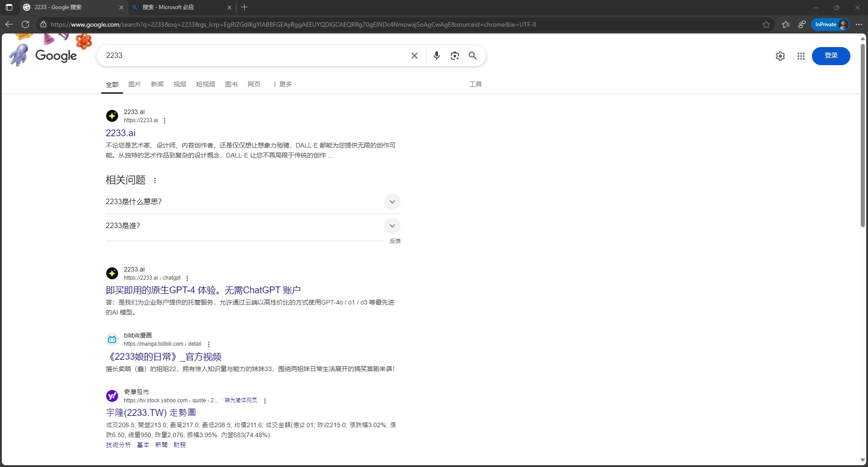Screen dimensions: 868x467
Task: Open the 工具 search tools
Action: click(x=476, y=84)
